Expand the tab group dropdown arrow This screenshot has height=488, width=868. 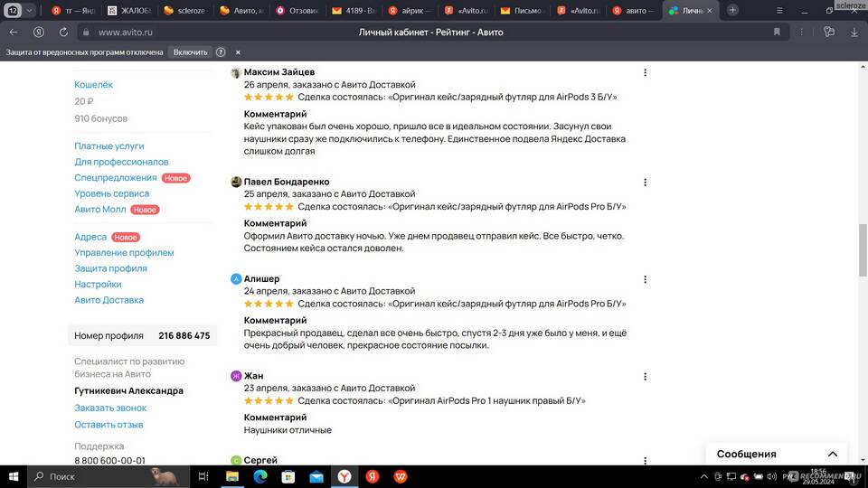click(29, 11)
